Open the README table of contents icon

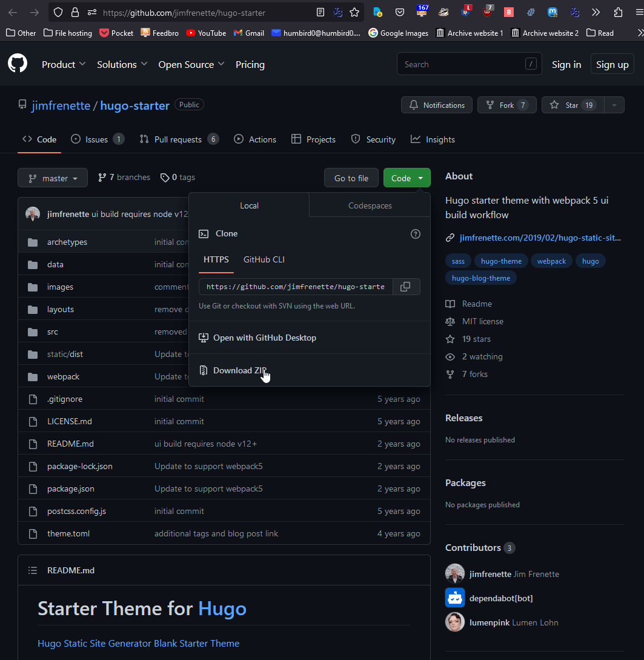point(33,570)
